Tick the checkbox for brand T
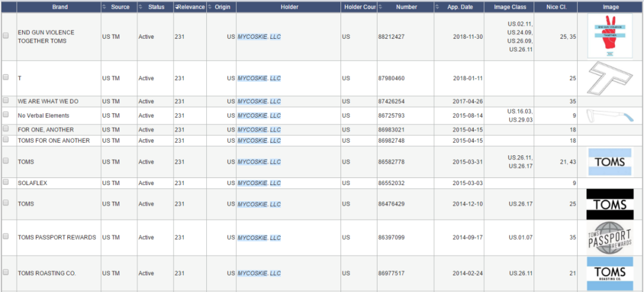644x292 pixels. tap(6, 77)
